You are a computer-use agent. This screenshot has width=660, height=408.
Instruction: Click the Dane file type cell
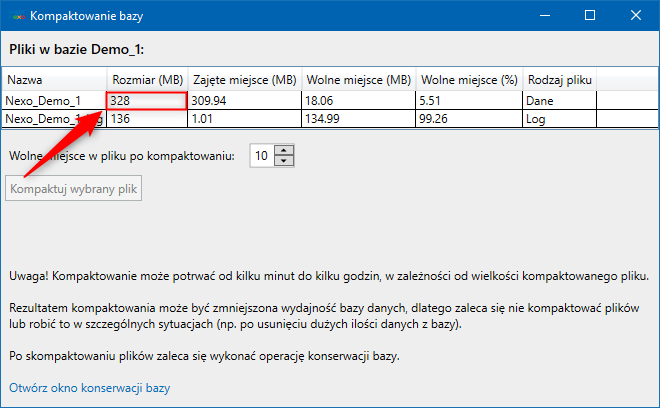coord(559,100)
